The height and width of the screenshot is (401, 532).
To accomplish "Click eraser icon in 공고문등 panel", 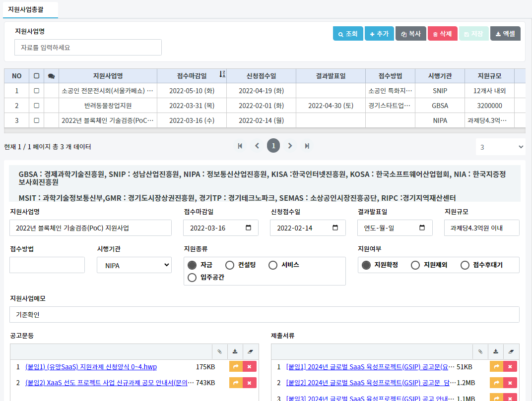I will coord(251,352).
